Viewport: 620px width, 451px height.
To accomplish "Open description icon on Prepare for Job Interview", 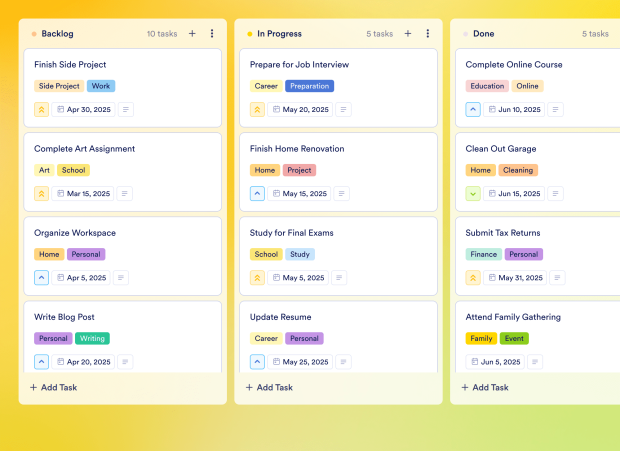I will (x=344, y=109).
